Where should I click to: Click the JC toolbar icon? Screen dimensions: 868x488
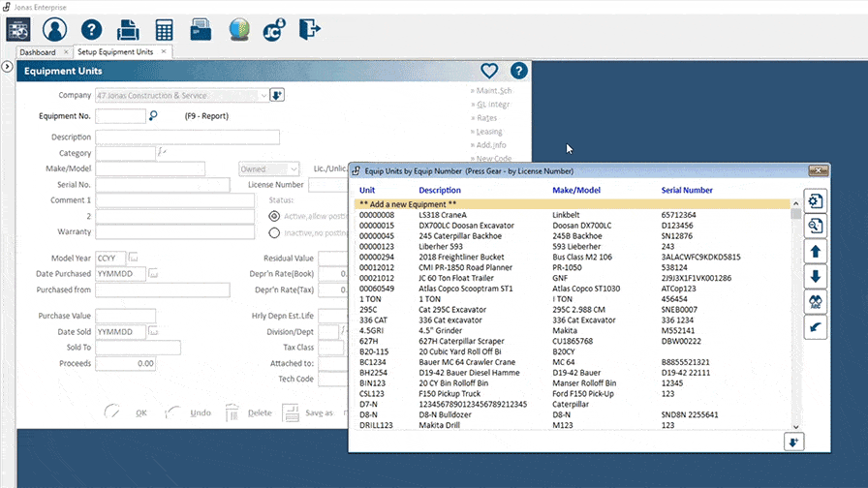[x=274, y=30]
